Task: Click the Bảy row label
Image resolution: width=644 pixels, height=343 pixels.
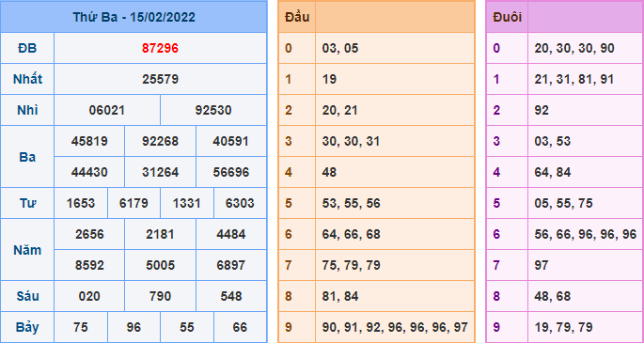Action: tap(27, 327)
